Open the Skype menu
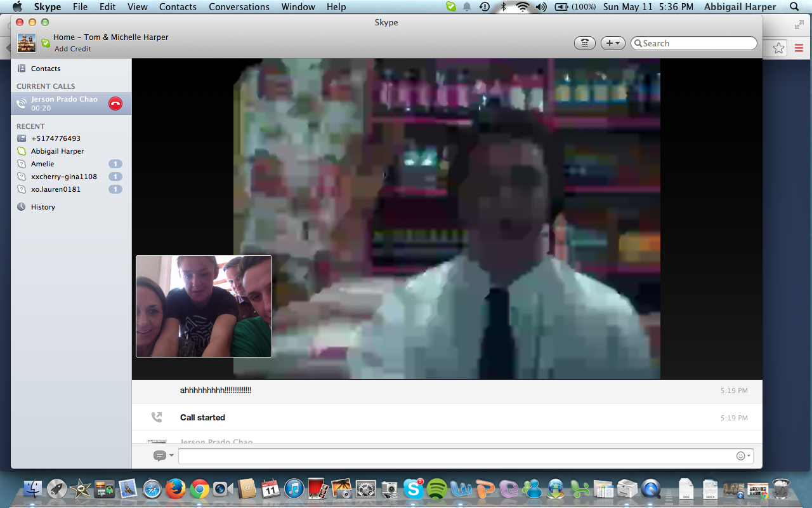812x508 pixels. click(48, 7)
